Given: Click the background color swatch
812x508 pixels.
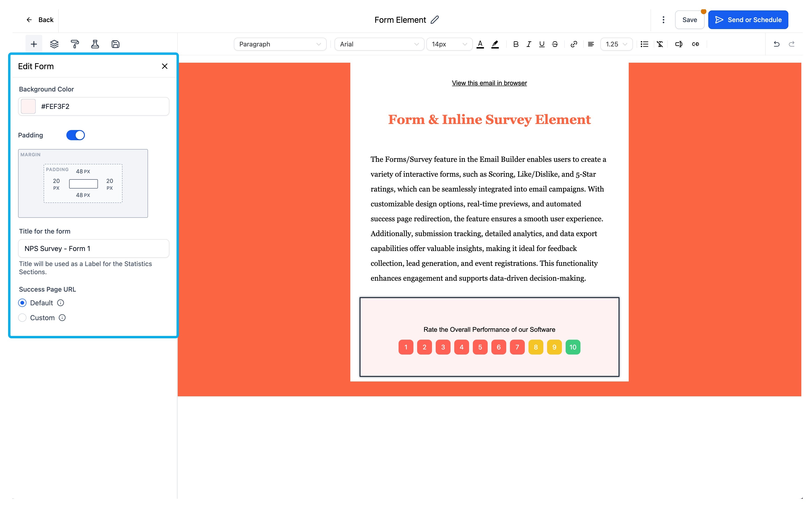Looking at the screenshot, I should (x=28, y=107).
